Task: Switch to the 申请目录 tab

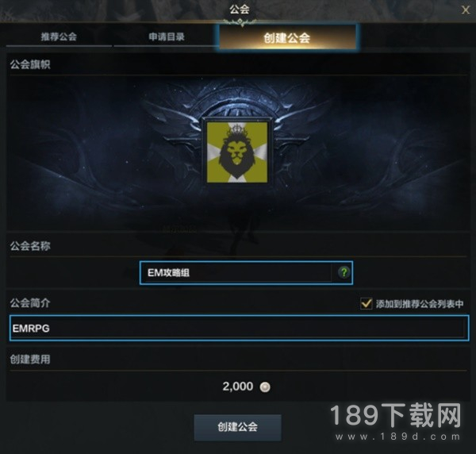Action: (167, 37)
